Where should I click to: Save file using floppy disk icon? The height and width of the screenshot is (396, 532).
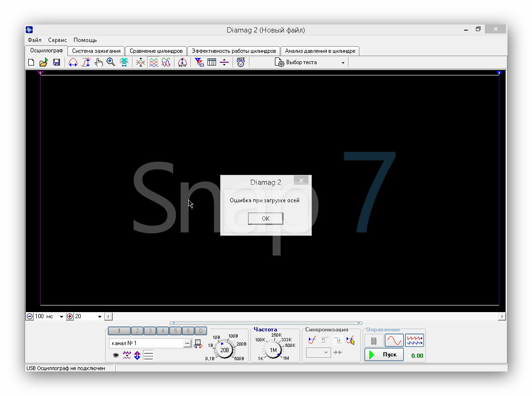tap(57, 62)
